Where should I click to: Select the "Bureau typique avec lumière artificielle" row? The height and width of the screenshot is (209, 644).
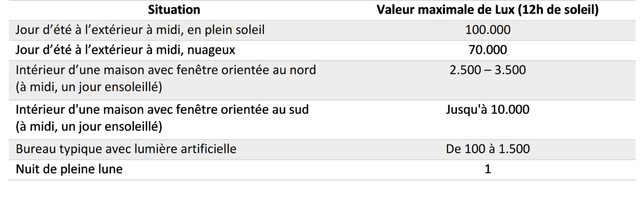coord(322,149)
